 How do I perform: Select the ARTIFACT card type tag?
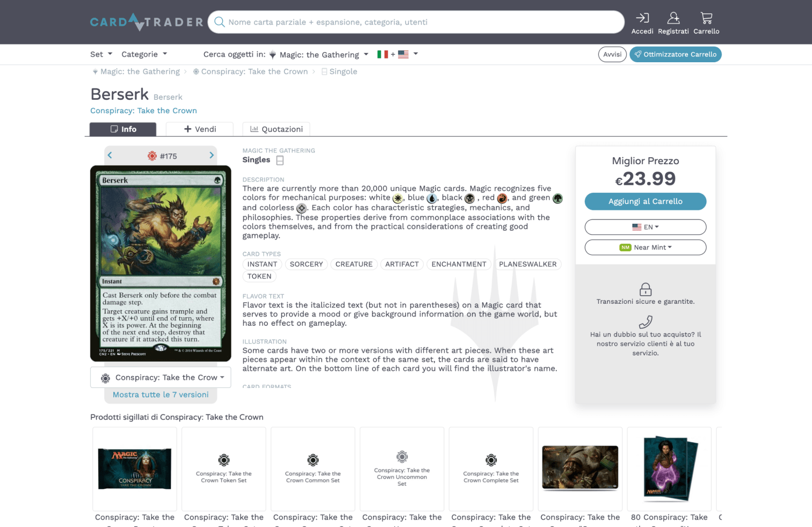402,264
